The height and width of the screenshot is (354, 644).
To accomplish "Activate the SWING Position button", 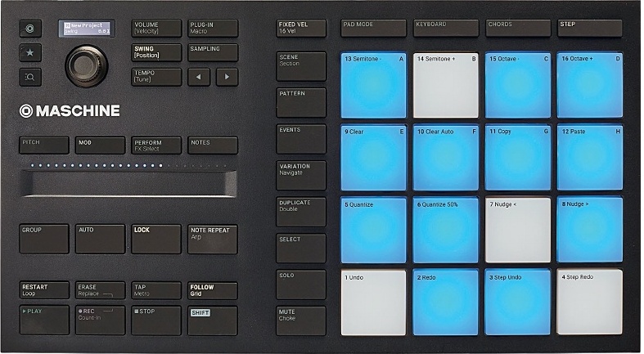I will 156,52.
